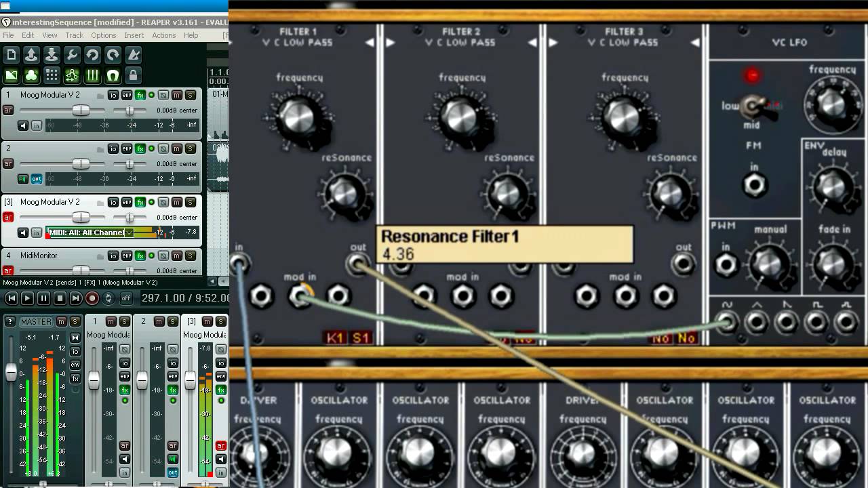This screenshot has height=488, width=868.
Task: Click Filter 3 right-side type arrow
Action: [x=695, y=43]
